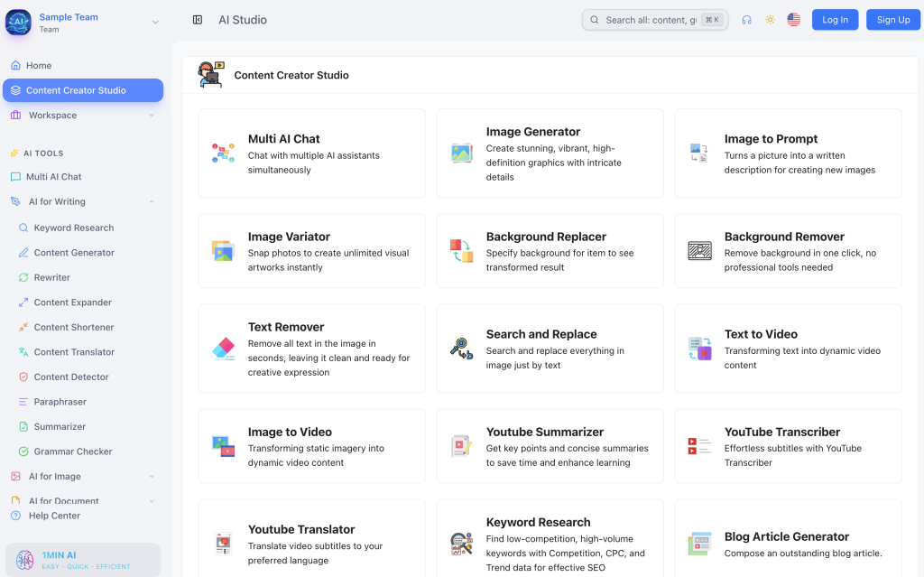Click the AI Studio page title
Image resolution: width=924 pixels, height=577 pixels.
click(x=243, y=20)
